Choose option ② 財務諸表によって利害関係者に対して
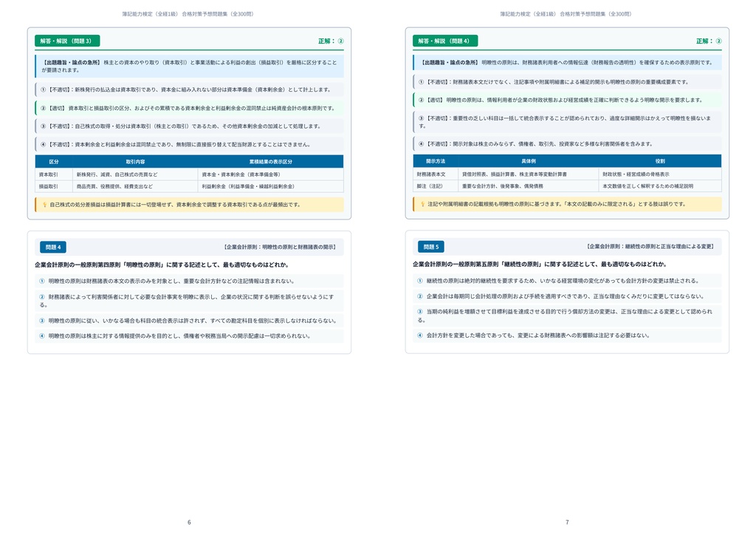 [x=189, y=301]
